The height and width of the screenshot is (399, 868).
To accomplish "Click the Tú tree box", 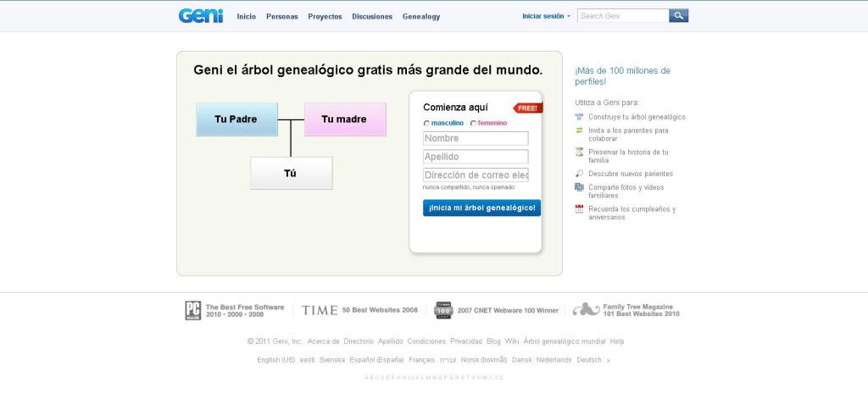I will point(292,173).
